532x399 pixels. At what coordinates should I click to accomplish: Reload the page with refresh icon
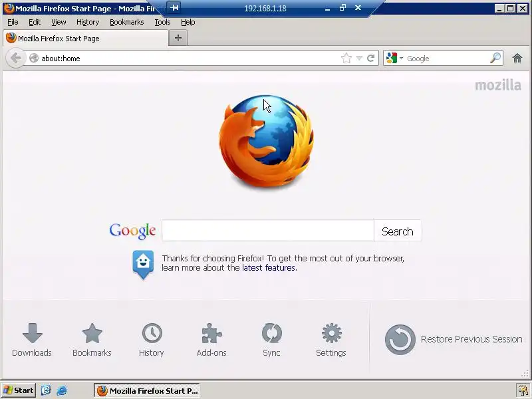pyautogui.click(x=371, y=58)
